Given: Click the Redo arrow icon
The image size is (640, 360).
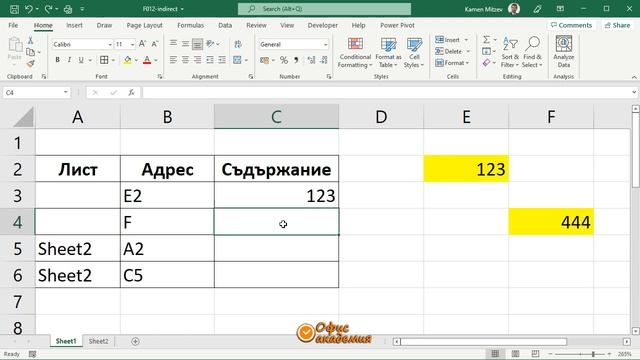Looking at the screenshot, I should 48,9.
